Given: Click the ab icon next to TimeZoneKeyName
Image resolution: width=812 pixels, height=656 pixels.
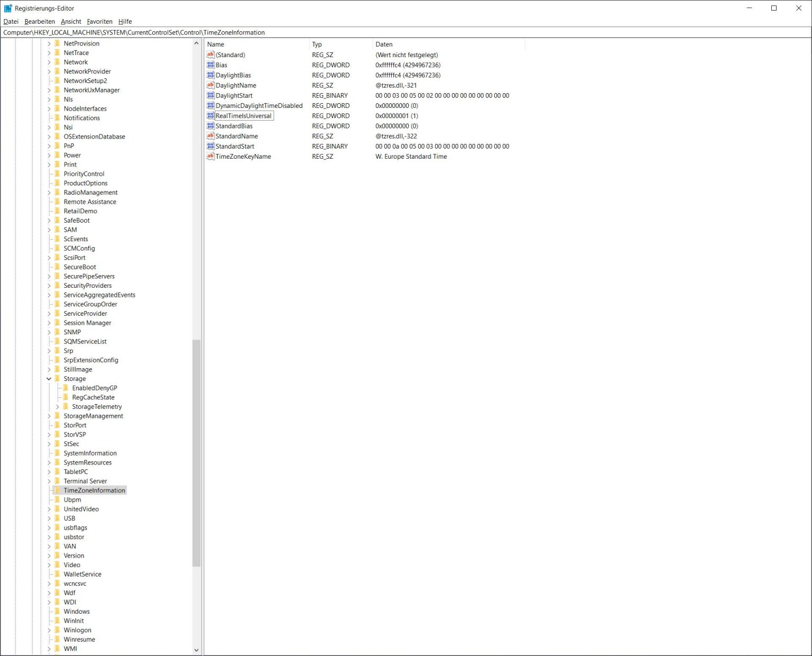Looking at the screenshot, I should 210,156.
